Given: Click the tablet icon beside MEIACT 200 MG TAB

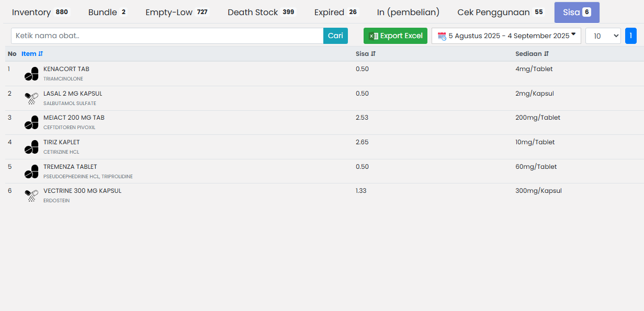Looking at the screenshot, I should click(x=31, y=123).
